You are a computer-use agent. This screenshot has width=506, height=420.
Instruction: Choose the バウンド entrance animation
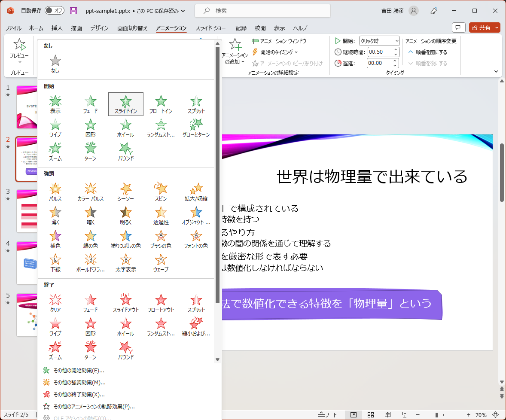125,152
